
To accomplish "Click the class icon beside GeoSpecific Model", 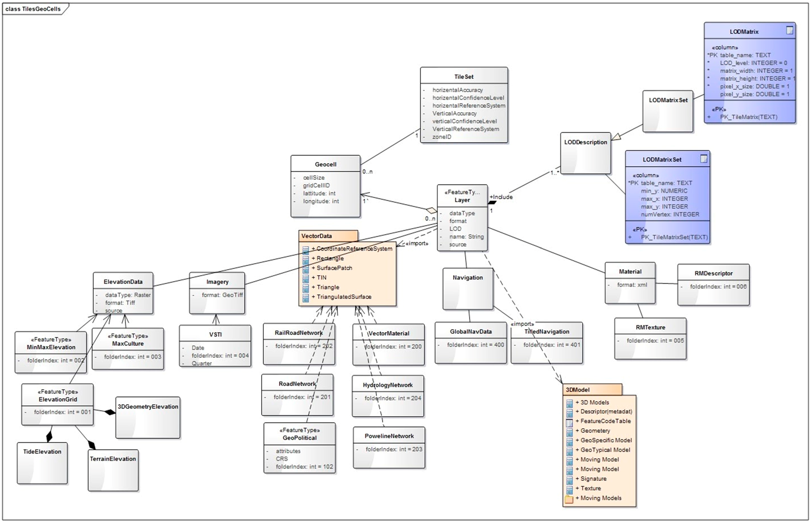I will (x=569, y=442).
